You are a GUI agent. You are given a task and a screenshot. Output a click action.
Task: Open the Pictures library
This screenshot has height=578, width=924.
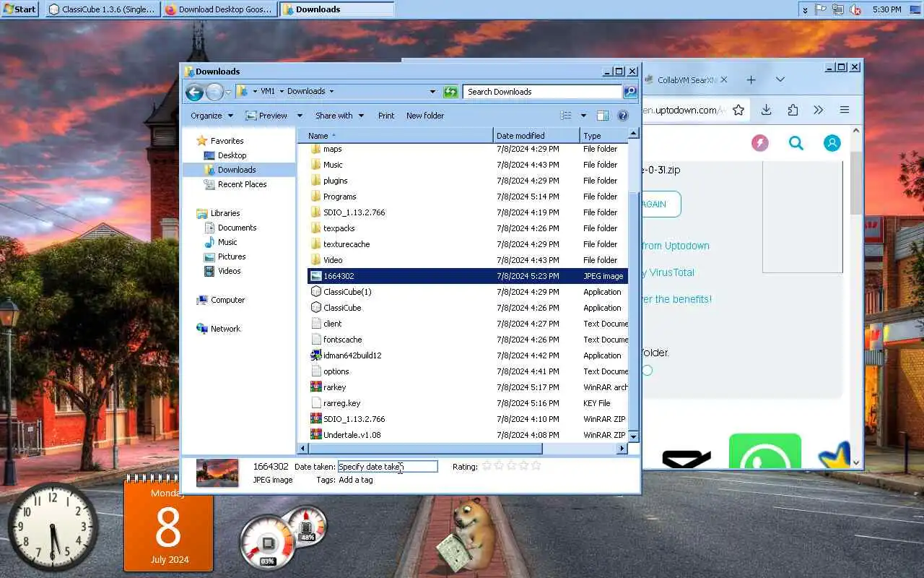coord(232,256)
